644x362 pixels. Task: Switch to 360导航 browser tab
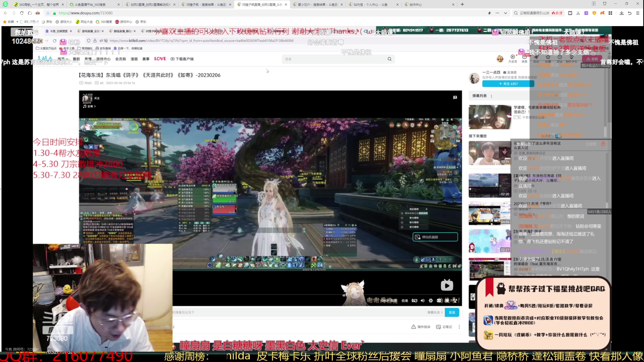pos(39,5)
